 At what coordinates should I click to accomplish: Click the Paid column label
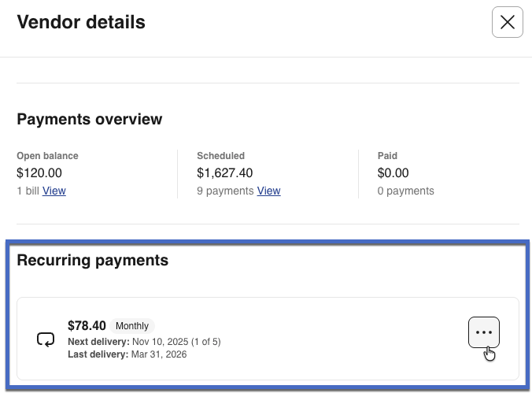tap(387, 156)
